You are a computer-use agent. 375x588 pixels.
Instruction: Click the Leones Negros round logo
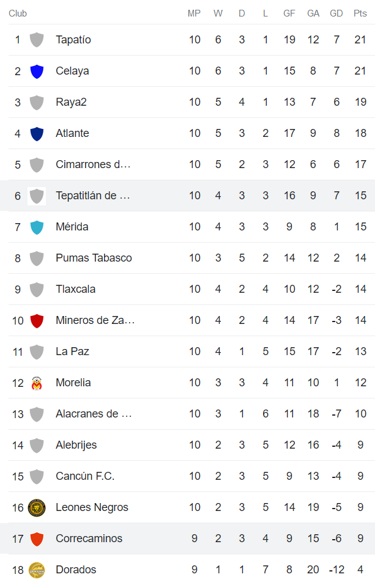tap(37, 507)
